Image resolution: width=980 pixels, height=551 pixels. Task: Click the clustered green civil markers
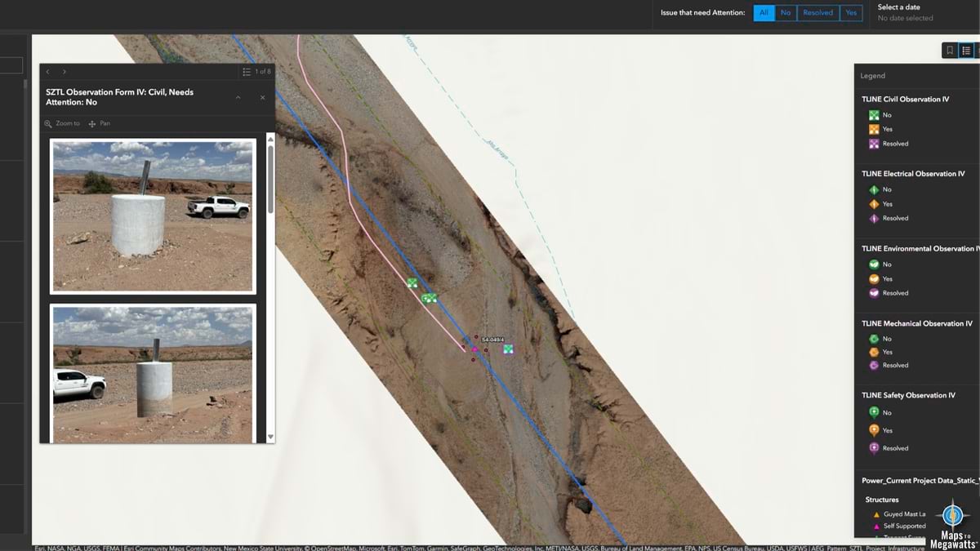430,298
